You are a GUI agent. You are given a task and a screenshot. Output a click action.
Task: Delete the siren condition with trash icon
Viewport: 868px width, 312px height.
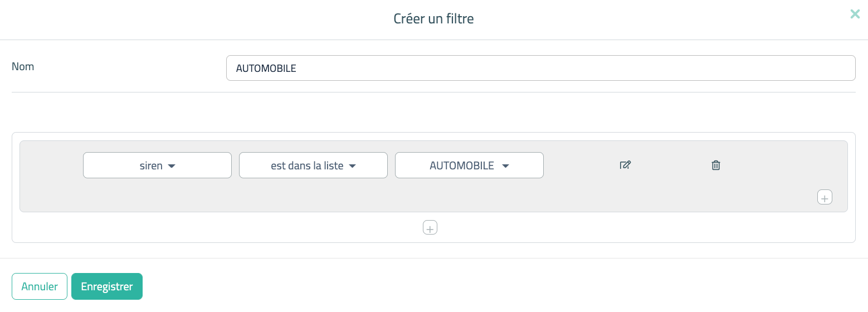click(x=716, y=165)
